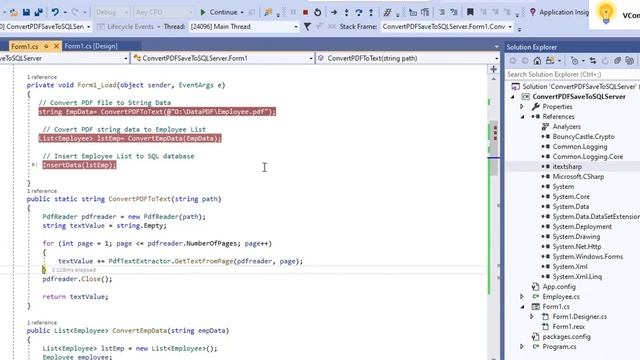Click Solution Explorer Collapse All icon

pos(617,61)
